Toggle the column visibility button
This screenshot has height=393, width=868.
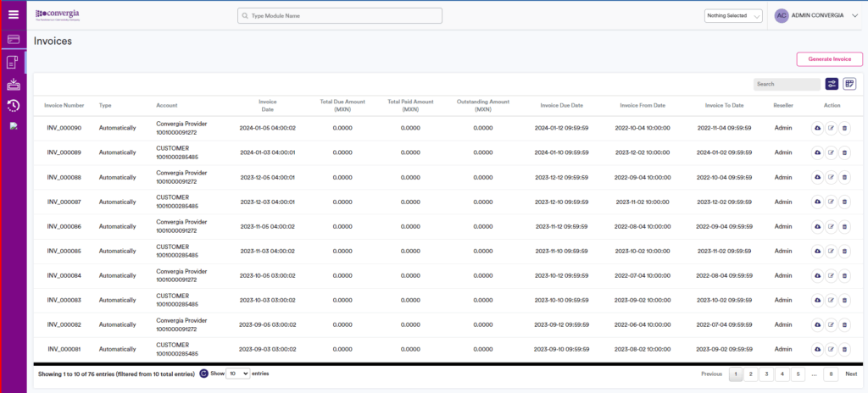tap(849, 84)
